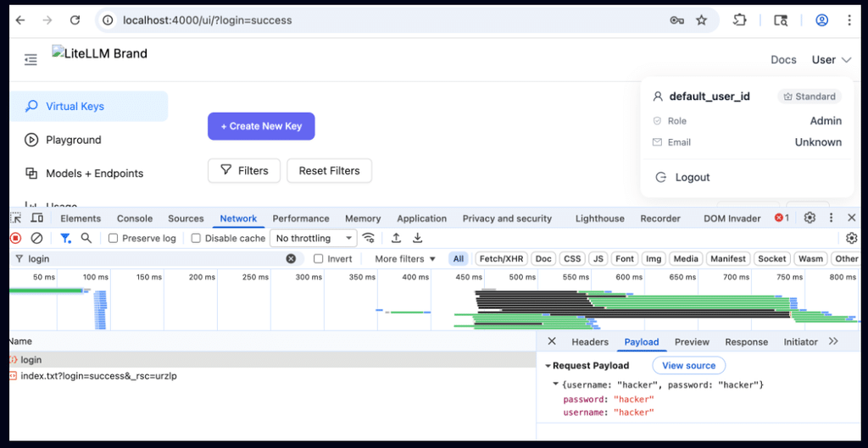
Task: Collapse the User account dropdown
Action: 831,60
